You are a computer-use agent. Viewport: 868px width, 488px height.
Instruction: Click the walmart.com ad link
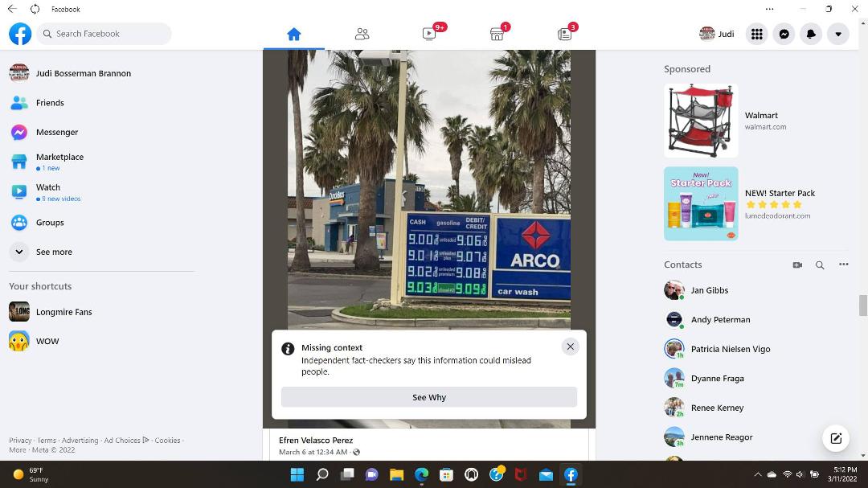coord(765,127)
